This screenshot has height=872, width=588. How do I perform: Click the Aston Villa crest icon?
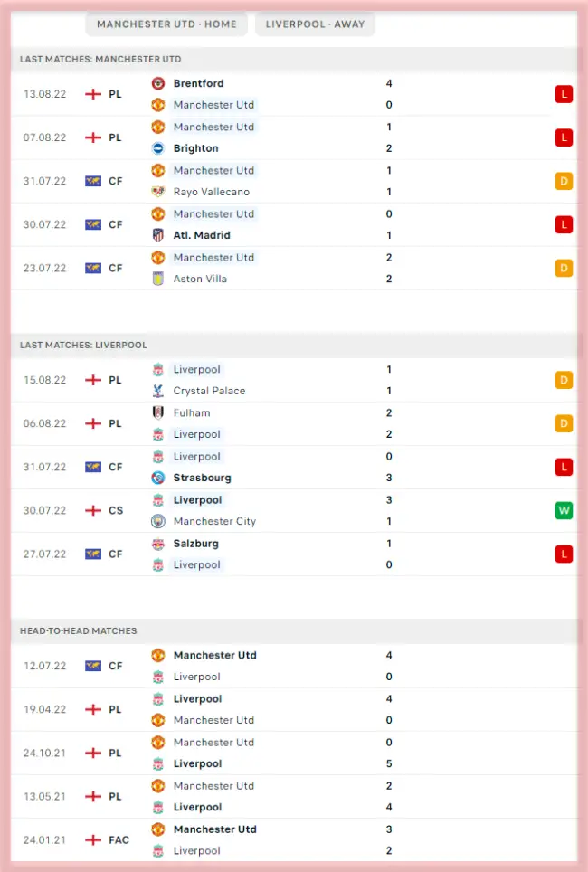(158, 279)
